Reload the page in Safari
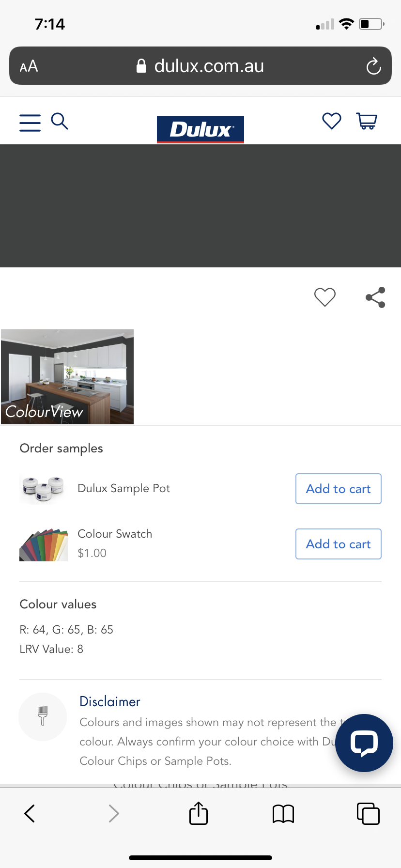Viewport: 401px width, 868px height. [373, 66]
